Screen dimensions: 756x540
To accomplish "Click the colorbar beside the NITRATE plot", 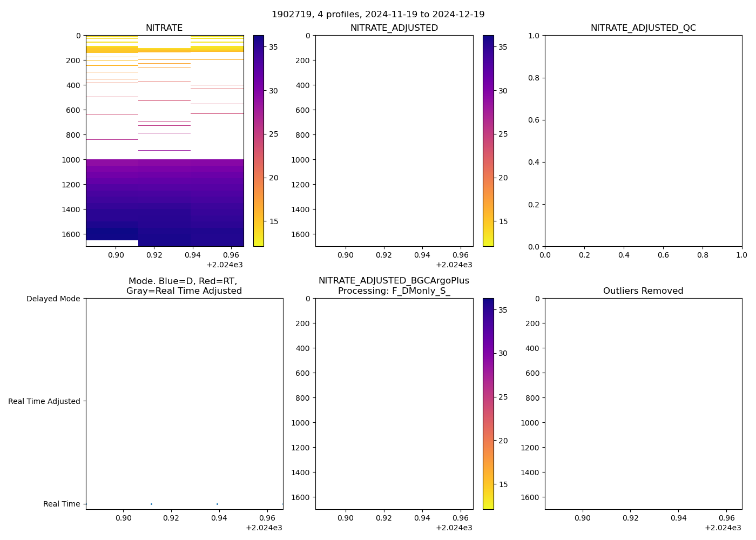I will pyautogui.click(x=259, y=140).
